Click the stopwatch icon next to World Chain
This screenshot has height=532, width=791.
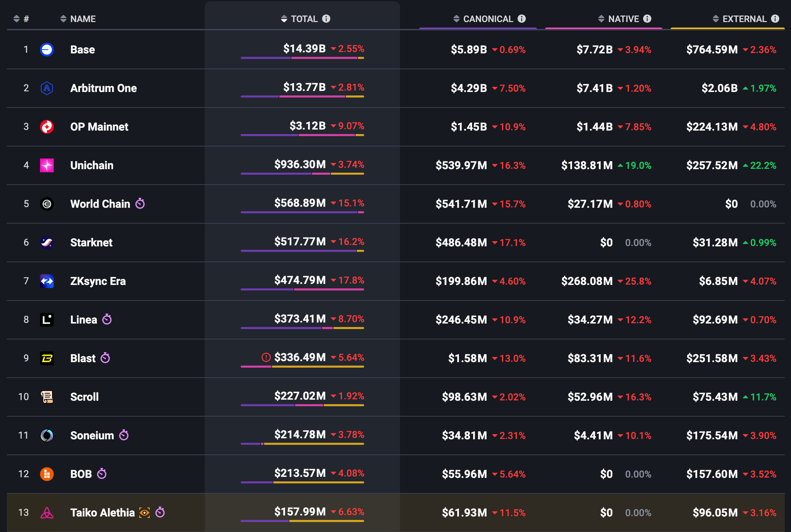tap(140, 204)
